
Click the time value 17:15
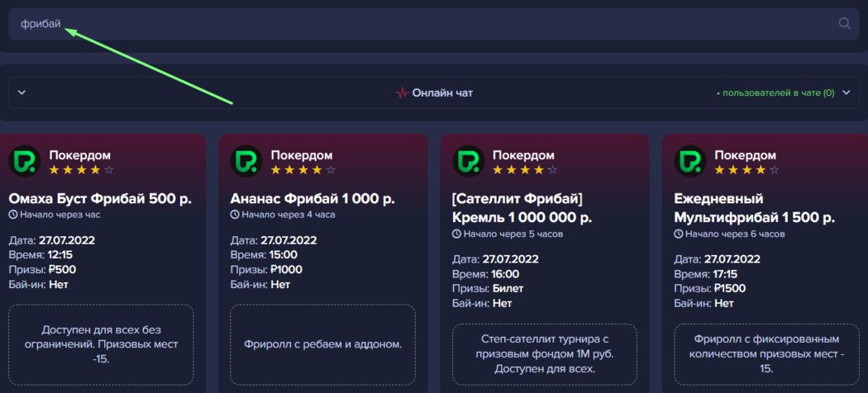[x=727, y=274]
